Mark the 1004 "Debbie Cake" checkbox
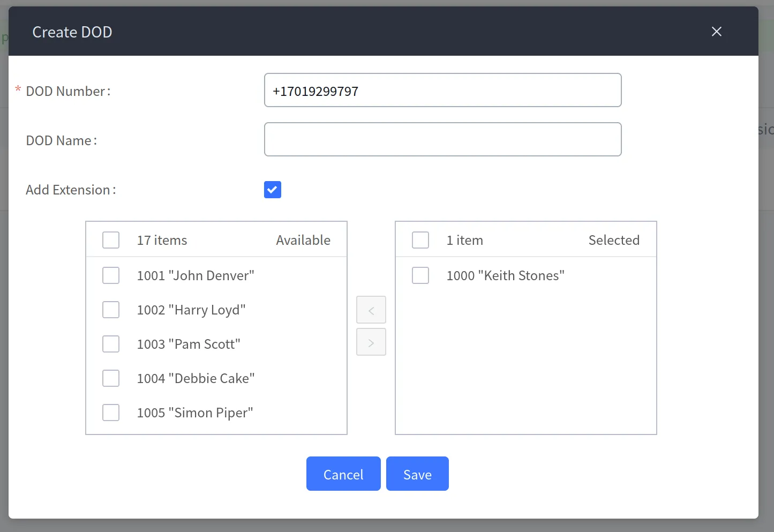Viewport: 774px width, 532px height. click(x=111, y=378)
